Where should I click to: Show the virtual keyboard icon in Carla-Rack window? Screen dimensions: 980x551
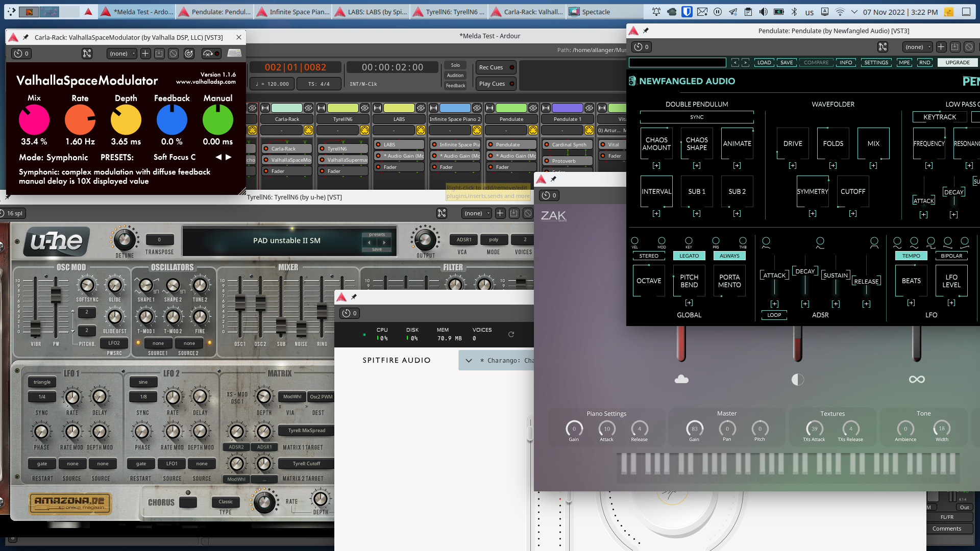pyautogui.click(x=235, y=53)
